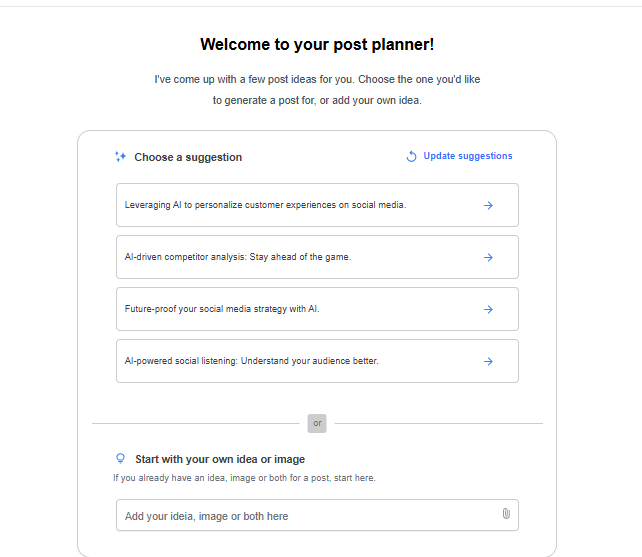Click the post ideas intro description text
The height and width of the screenshot is (557, 642).
(317, 89)
